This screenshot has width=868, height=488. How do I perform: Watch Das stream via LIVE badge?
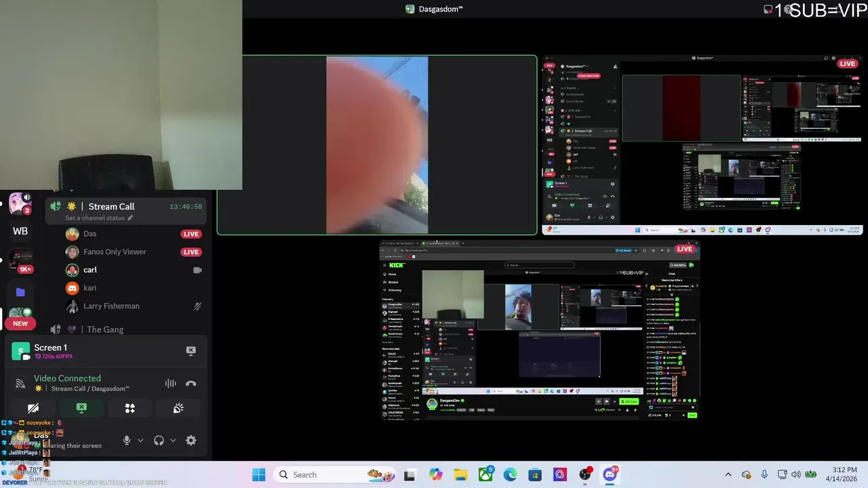pos(191,234)
